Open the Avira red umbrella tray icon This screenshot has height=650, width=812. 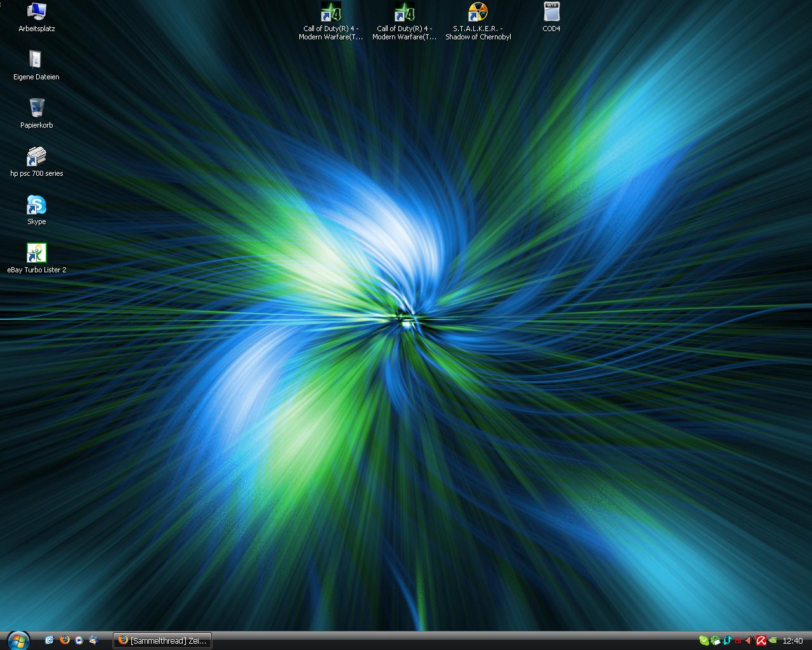point(761,640)
